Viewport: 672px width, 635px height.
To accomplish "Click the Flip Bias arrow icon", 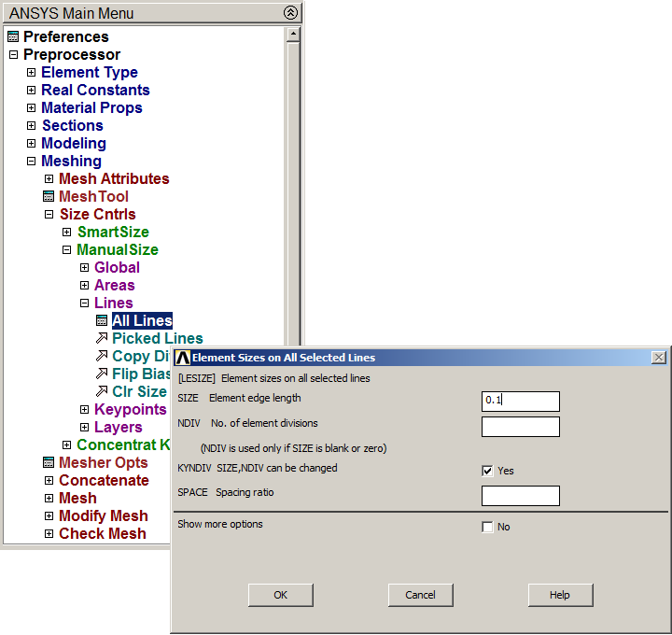I will [x=102, y=374].
